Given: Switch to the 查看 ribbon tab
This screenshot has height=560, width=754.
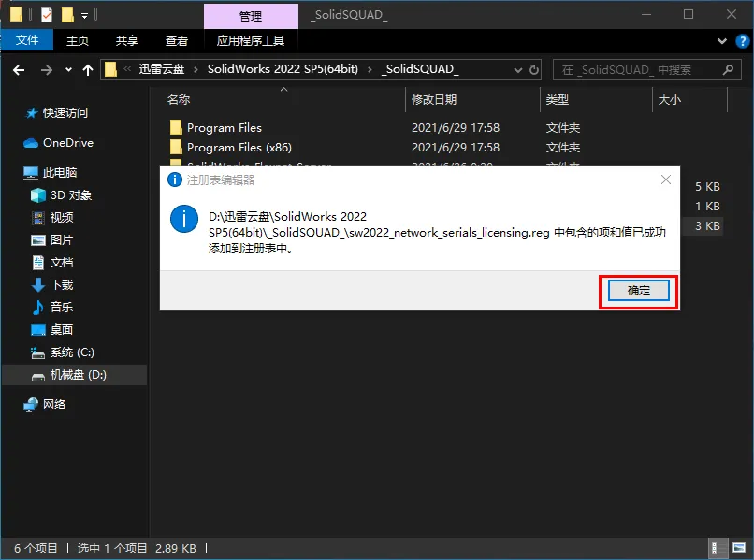Looking at the screenshot, I should (x=177, y=40).
